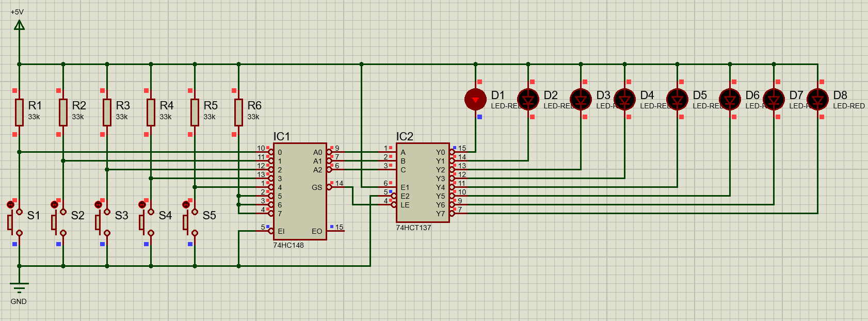Screen dimensions: 868x321
Task: Click the LED D6 symbol
Action: tap(730, 99)
